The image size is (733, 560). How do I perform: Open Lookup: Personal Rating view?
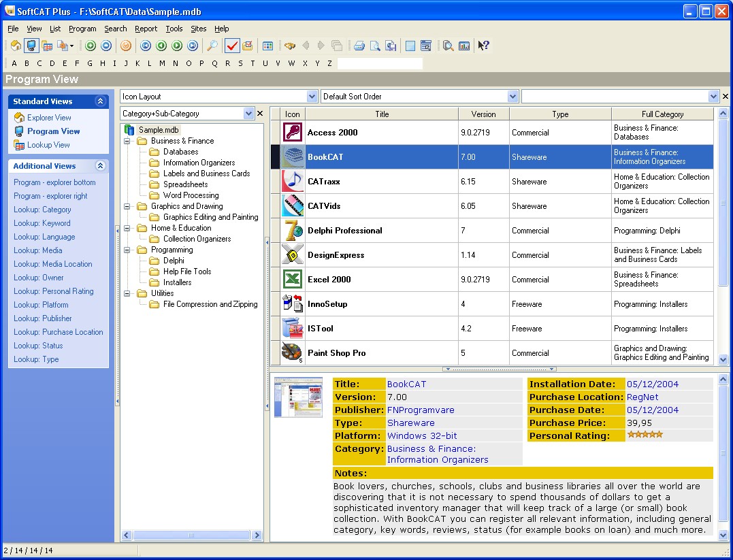tap(53, 291)
